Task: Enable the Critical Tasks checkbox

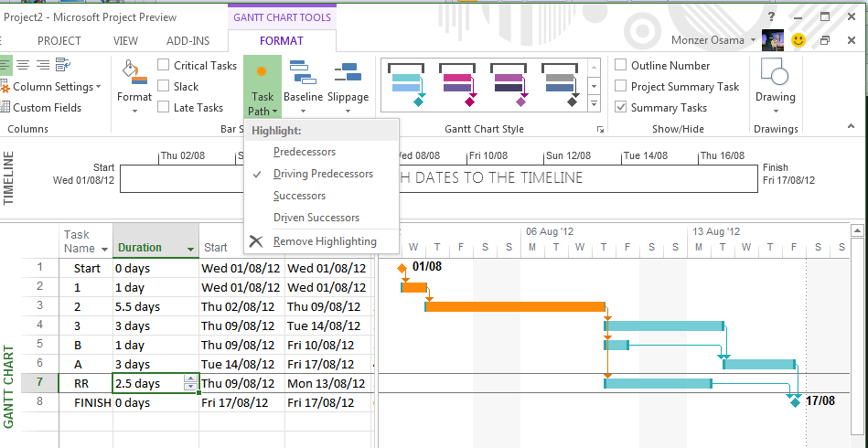Action: click(163, 65)
